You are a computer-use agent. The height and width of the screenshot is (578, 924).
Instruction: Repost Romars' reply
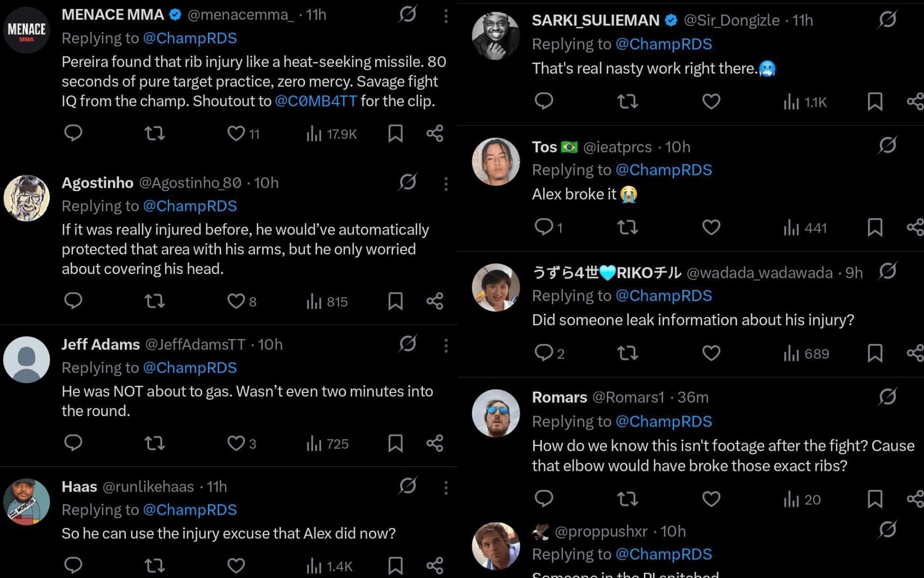pyautogui.click(x=628, y=499)
